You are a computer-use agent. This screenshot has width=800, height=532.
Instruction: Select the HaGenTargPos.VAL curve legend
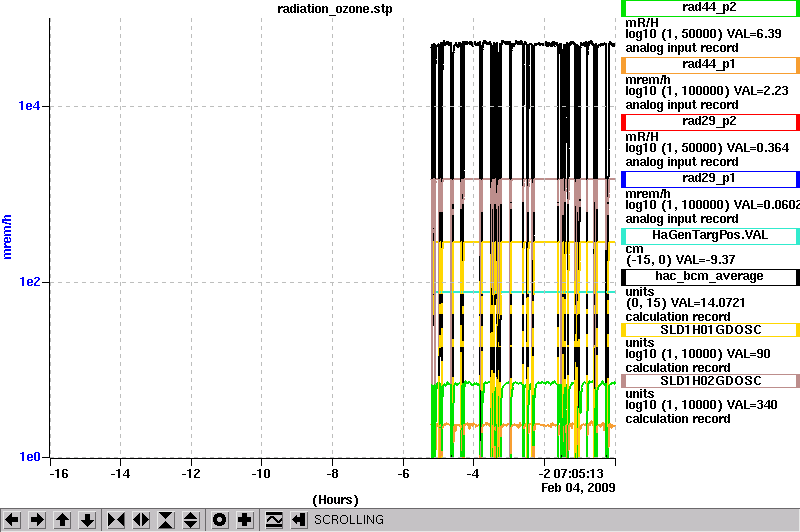coord(710,236)
